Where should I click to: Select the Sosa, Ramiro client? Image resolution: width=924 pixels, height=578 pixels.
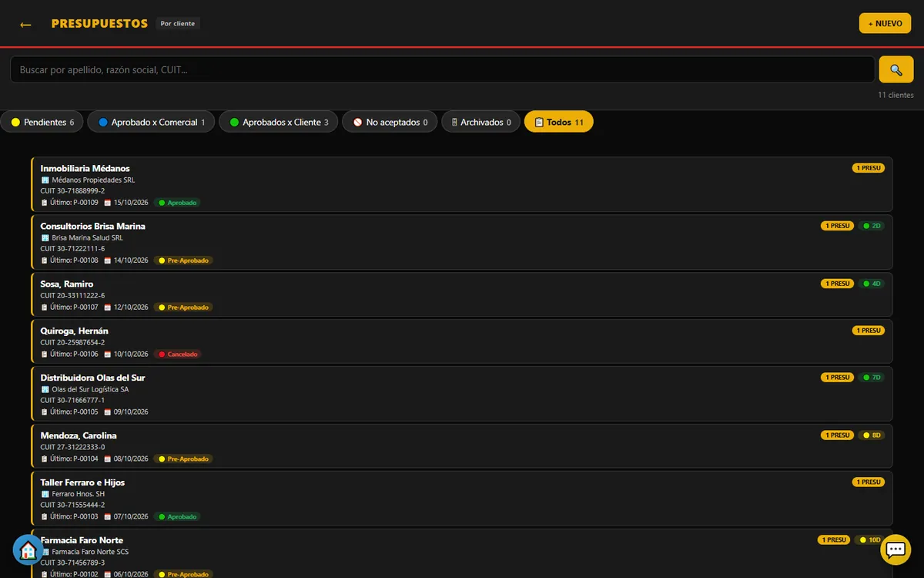click(462, 295)
